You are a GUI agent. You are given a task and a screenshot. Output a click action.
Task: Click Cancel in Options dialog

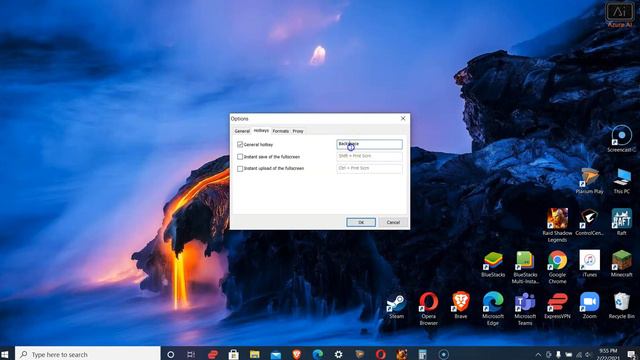393,222
